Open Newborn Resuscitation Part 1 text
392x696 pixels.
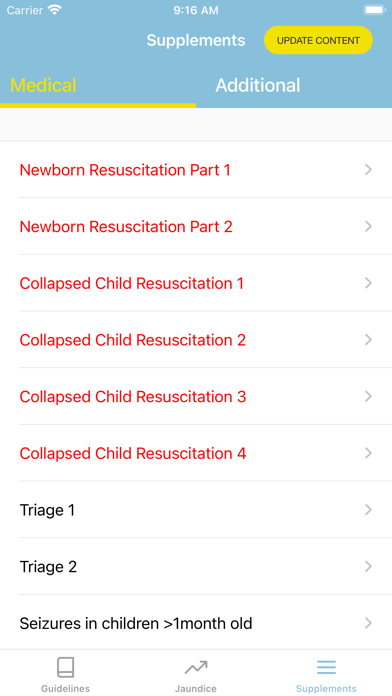pyautogui.click(x=125, y=170)
